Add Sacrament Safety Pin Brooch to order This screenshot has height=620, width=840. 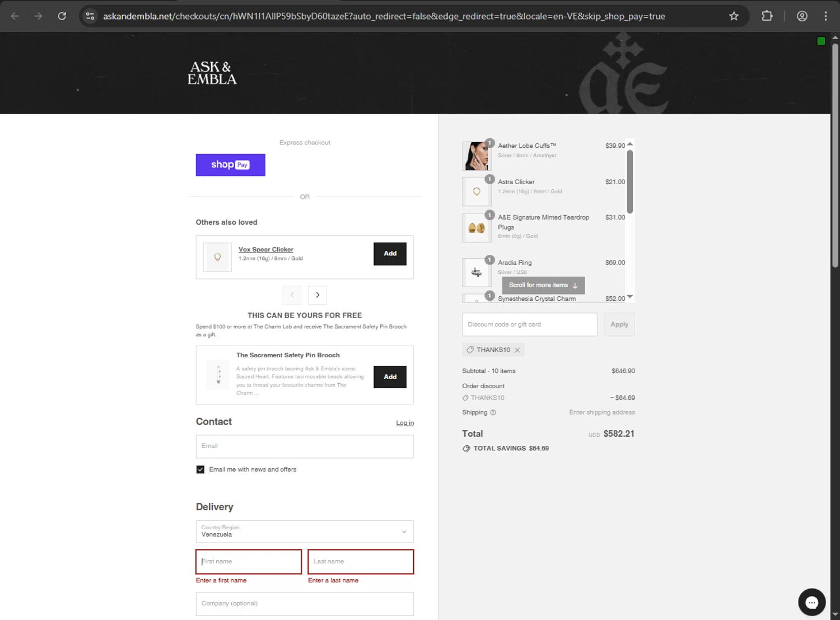390,377
